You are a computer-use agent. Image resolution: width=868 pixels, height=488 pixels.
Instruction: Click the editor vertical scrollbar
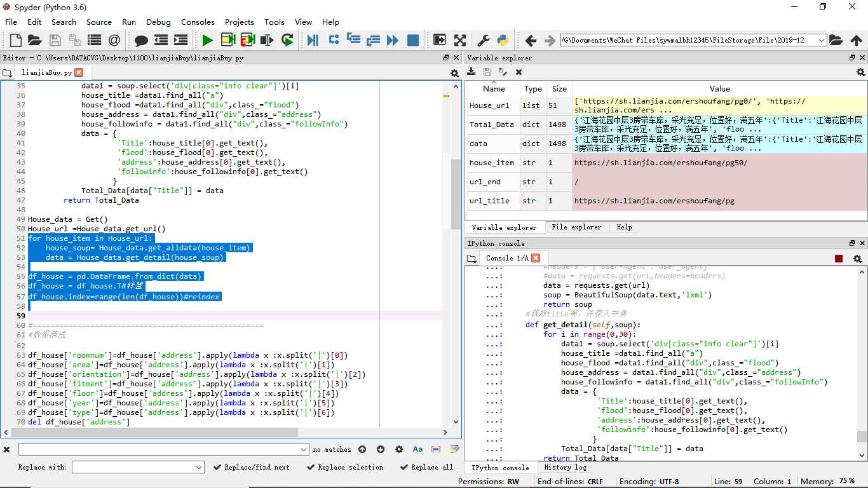click(x=455, y=194)
